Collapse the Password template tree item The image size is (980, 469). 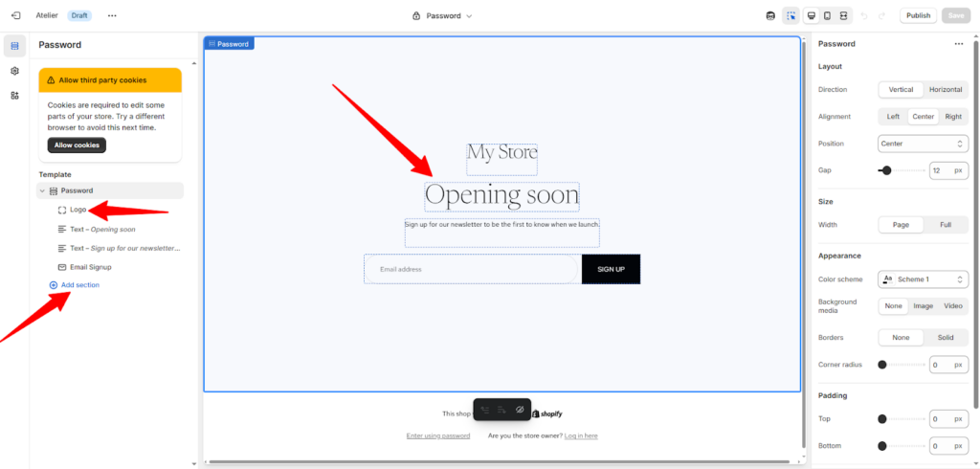(42, 190)
